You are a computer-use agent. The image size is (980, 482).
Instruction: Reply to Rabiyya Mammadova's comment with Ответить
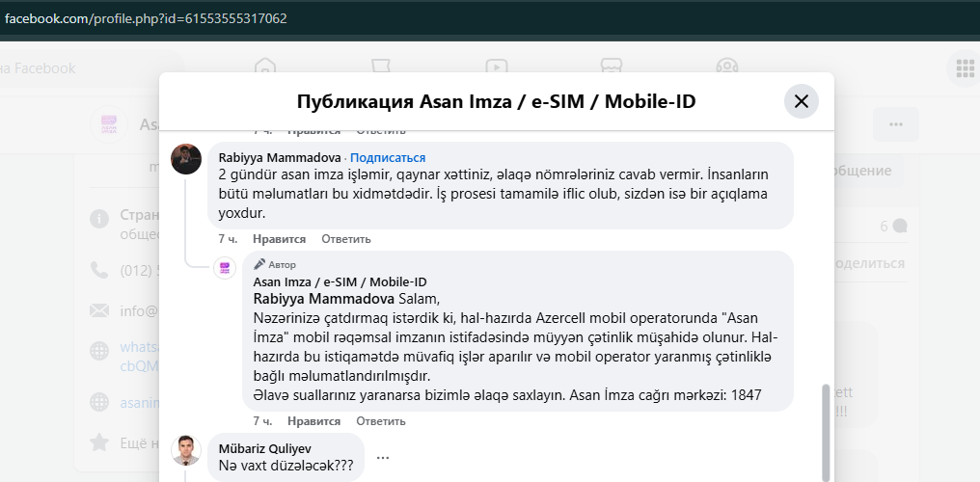tap(345, 239)
